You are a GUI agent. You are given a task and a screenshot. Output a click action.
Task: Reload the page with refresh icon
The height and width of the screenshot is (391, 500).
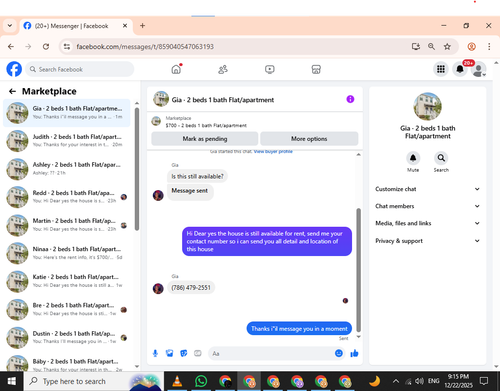(46, 46)
